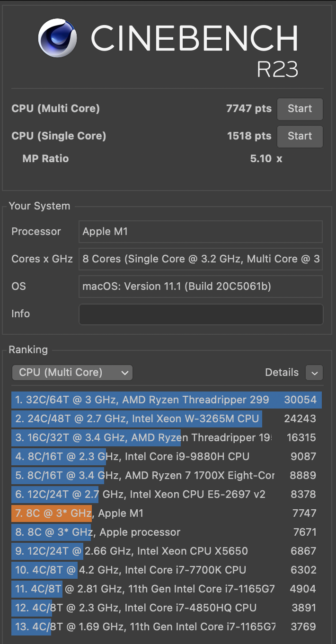This screenshot has width=336, height=644.
Task: Start the CPU (Multi Core) benchmark
Action: pyautogui.click(x=300, y=109)
